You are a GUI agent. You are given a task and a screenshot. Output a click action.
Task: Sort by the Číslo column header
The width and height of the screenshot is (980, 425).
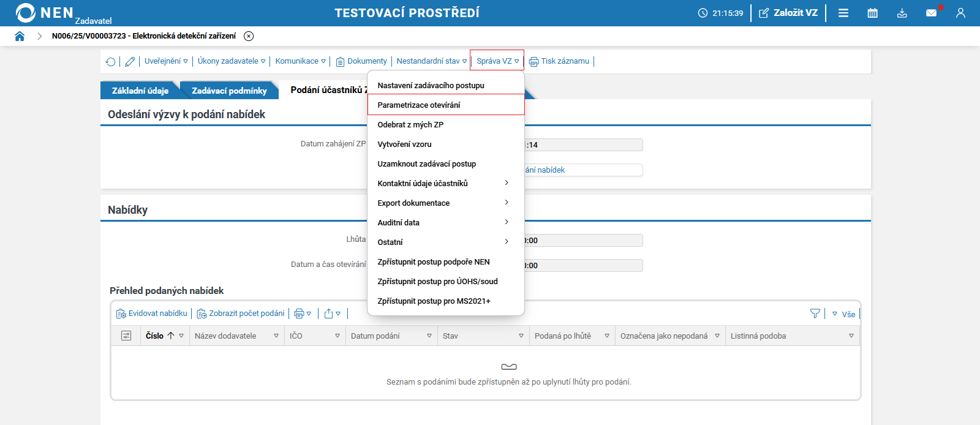[155, 336]
